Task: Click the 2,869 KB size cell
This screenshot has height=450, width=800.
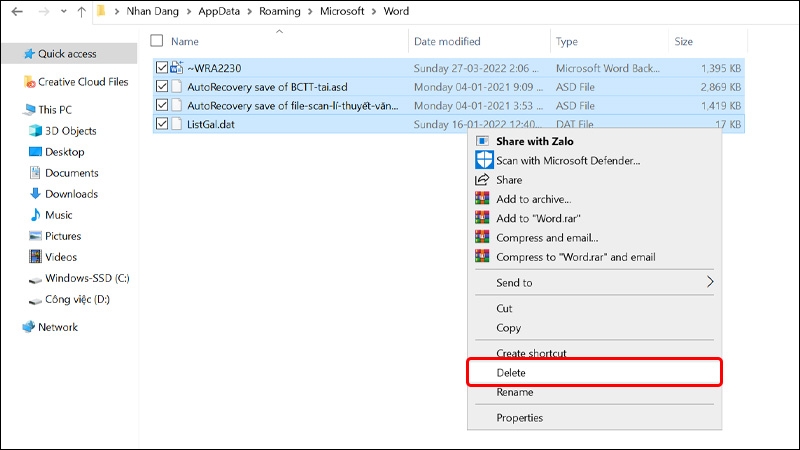Action: click(720, 87)
